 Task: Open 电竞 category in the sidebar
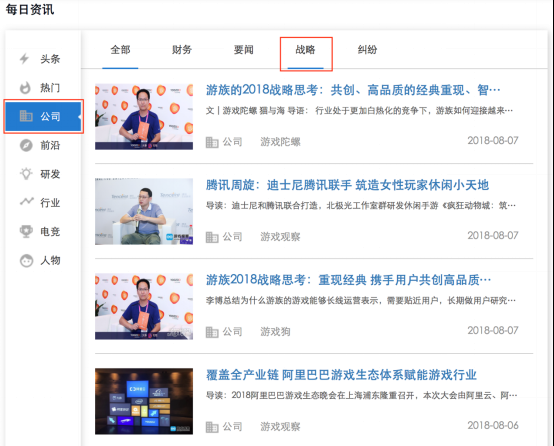(50, 231)
